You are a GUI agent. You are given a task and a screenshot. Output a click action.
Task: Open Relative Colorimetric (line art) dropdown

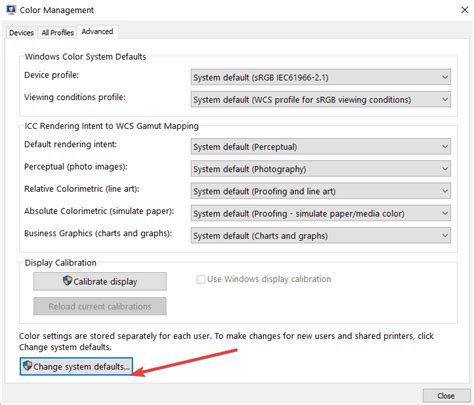321,191
